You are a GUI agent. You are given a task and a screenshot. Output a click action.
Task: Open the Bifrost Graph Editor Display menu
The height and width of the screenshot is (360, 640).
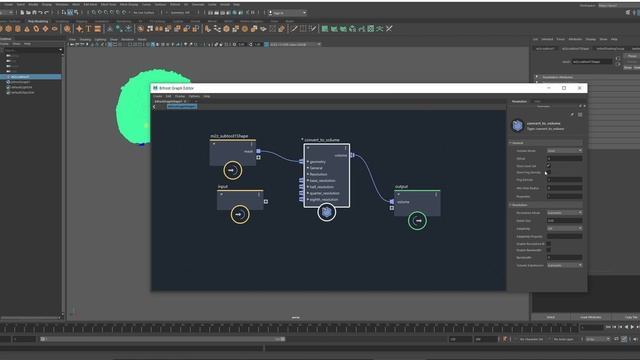tap(180, 96)
